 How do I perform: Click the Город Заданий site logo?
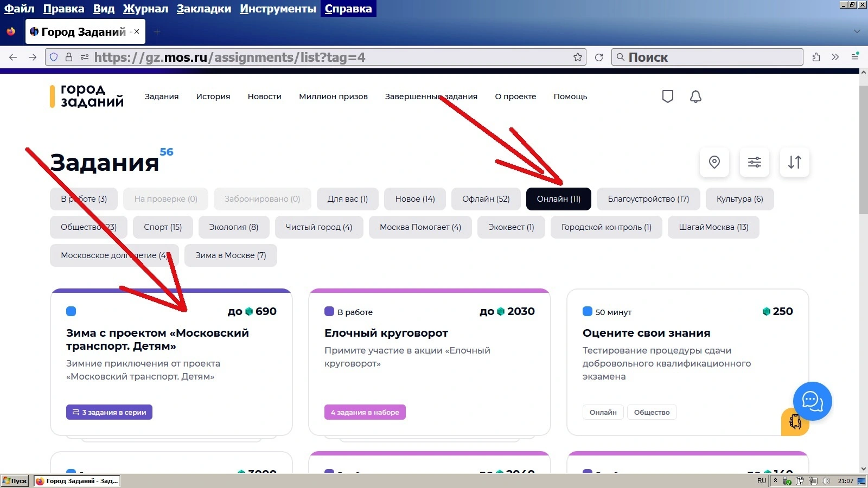pyautogui.click(x=87, y=96)
